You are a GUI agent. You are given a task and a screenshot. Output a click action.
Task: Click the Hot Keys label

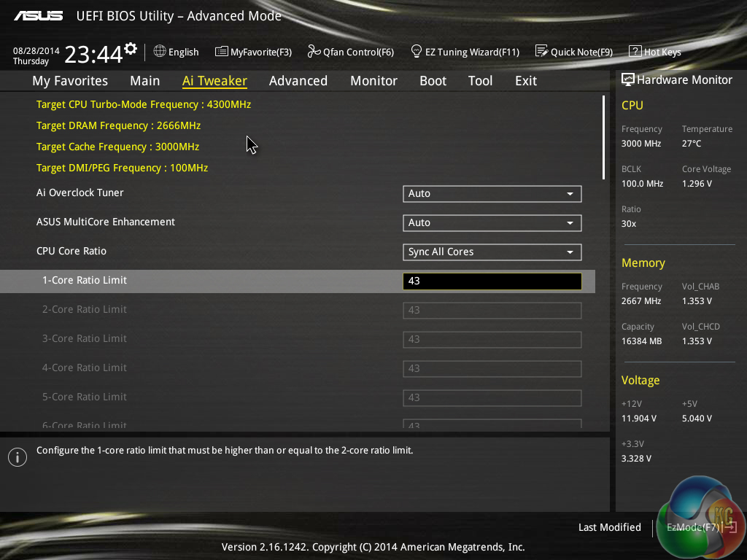tap(662, 52)
